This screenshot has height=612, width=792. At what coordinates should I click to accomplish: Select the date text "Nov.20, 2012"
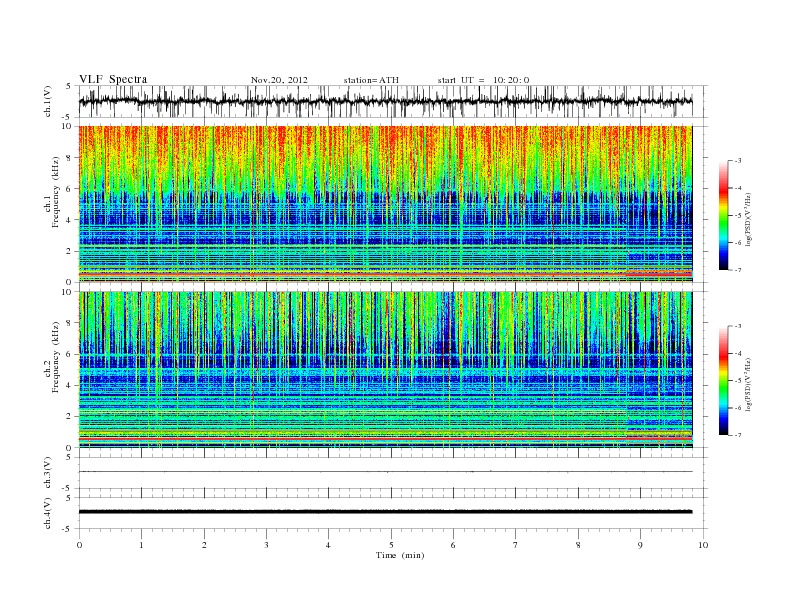tap(279, 80)
